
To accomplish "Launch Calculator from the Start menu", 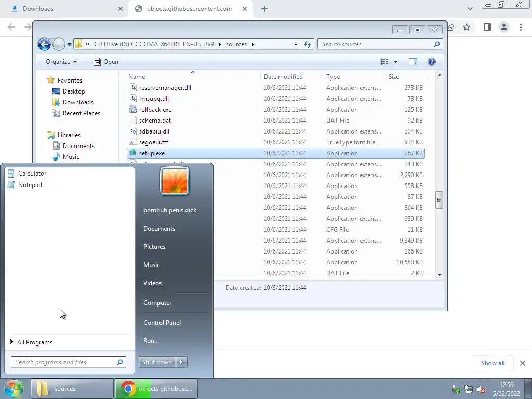I will coord(32,174).
